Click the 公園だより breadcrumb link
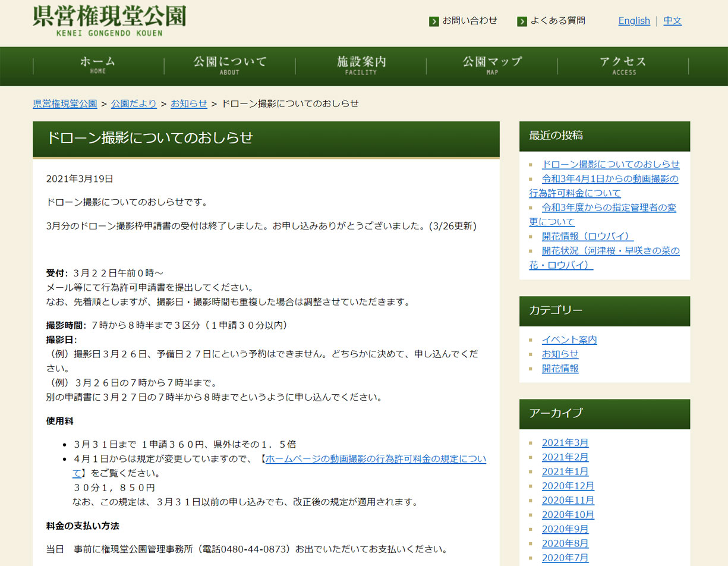 point(134,103)
